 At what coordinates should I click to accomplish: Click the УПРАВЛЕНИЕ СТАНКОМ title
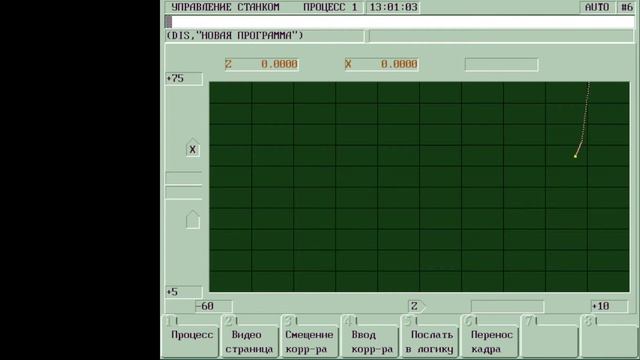click(x=225, y=7)
